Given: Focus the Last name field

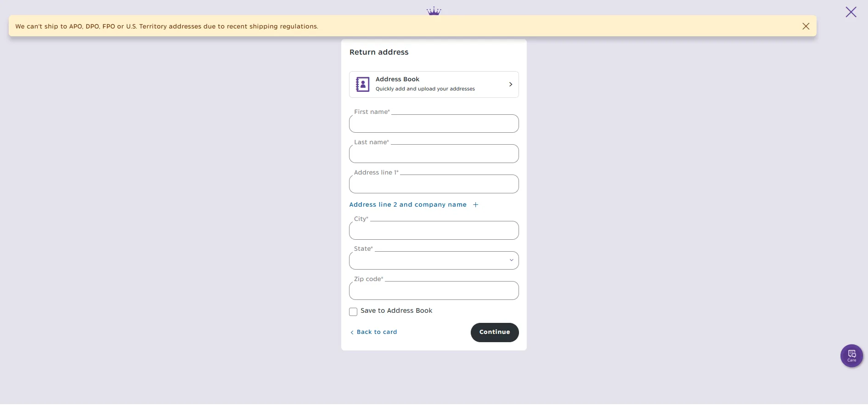Looking at the screenshot, I should tap(434, 154).
